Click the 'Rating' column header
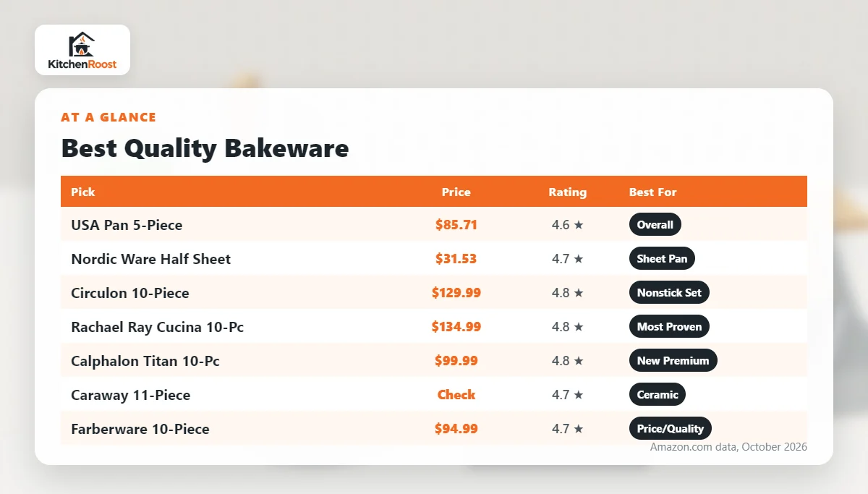The width and height of the screenshot is (868, 494). click(568, 192)
